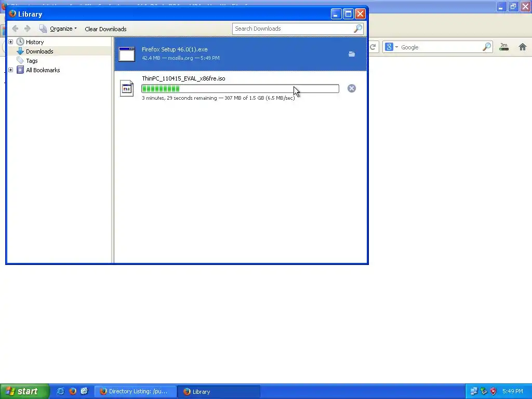Open the downloads indicator showing 3m

pyautogui.click(x=504, y=47)
